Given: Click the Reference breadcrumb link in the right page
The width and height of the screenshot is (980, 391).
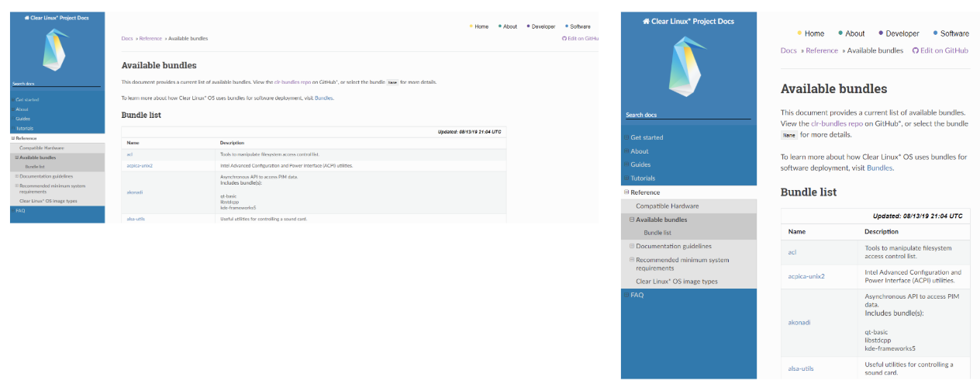Looking at the screenshot, I should (x=822, y=50).
